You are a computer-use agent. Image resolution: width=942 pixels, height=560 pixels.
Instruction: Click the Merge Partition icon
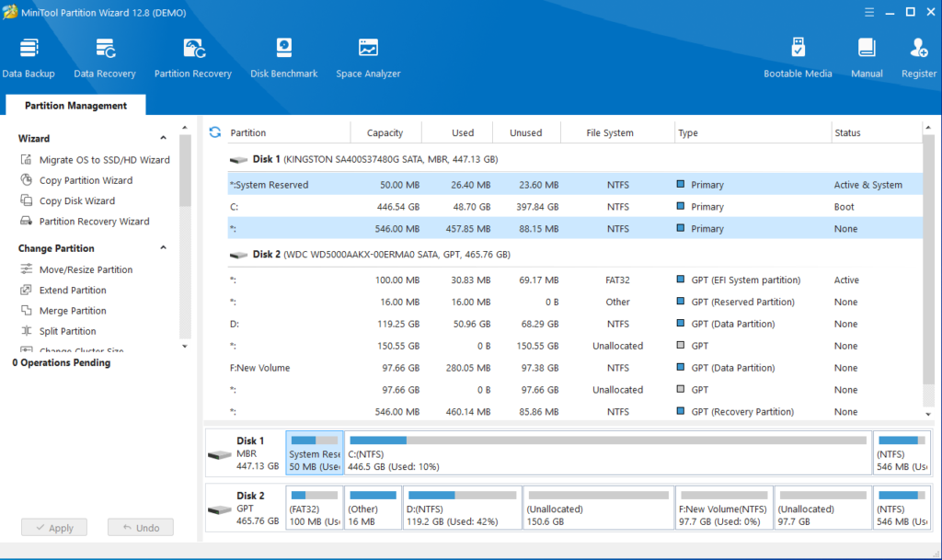click(x=26, y=310)
